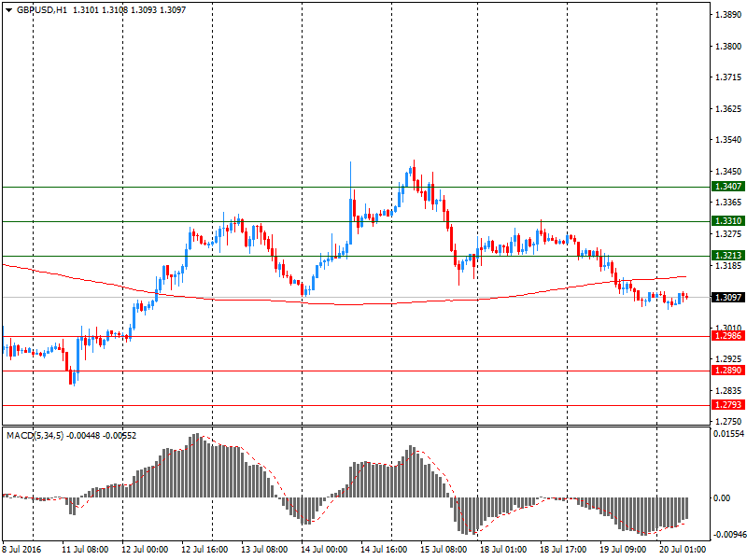The image size is (747, 560).
Task: Open the chart menu triangle beside GBPUSD
Action: 8,10
